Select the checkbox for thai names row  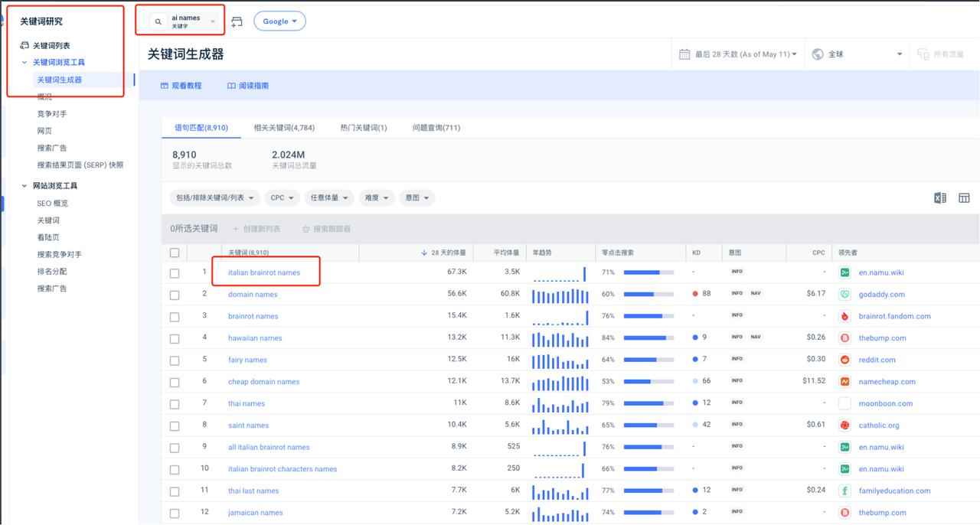[x=175, y=404]
